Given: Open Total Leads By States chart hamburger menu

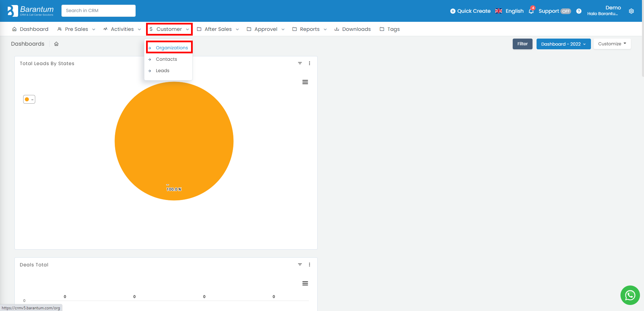Looking at the screenshot, I should click(305, 82).
